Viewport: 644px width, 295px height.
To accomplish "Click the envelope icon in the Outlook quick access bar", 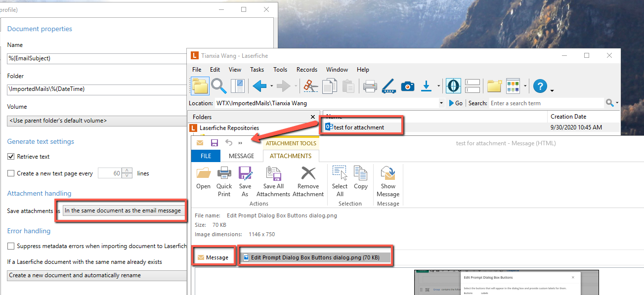I will [x=200, y=143].
